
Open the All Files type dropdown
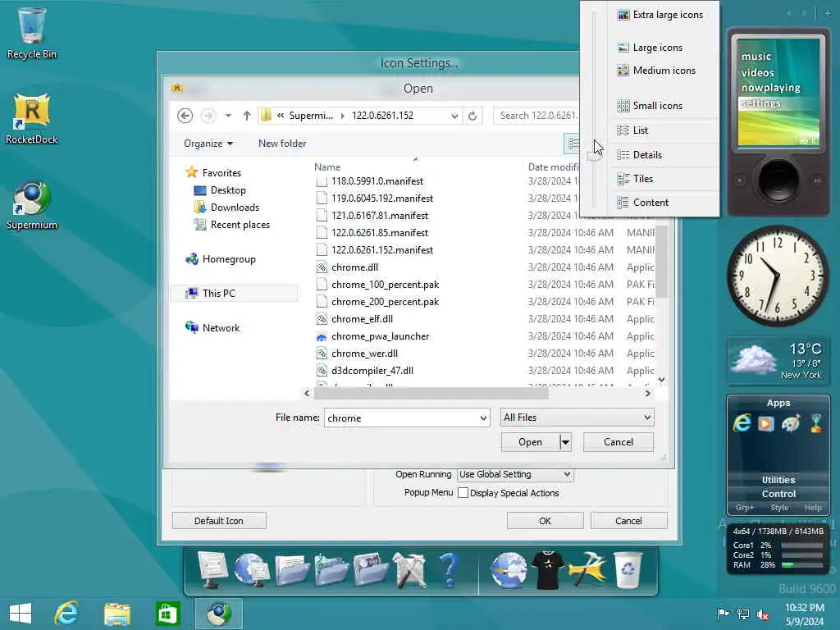[x=577, y=418]
